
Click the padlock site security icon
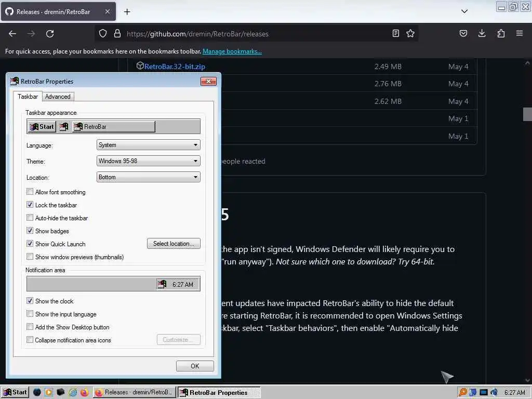(x=117, y=34)
